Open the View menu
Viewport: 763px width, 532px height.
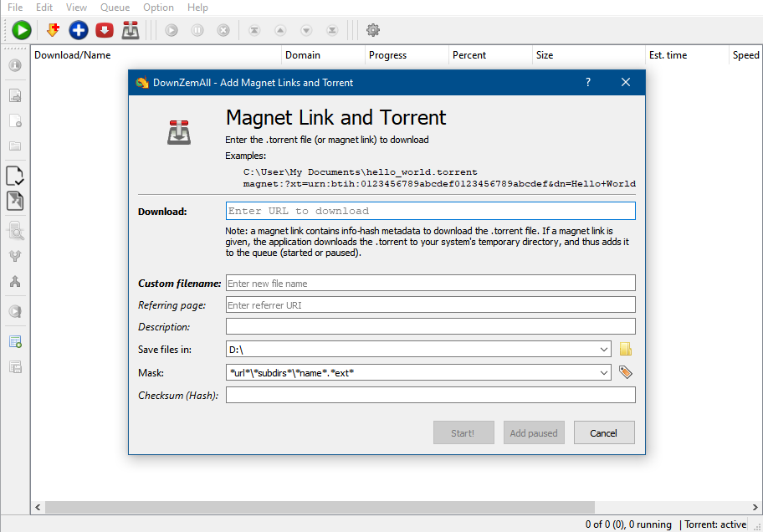click(76, 8)
